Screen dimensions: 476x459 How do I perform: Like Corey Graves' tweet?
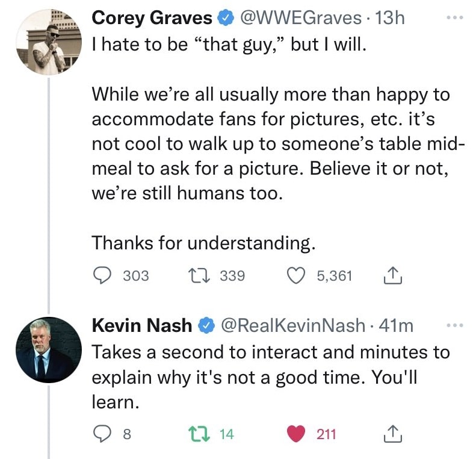(x=296, y=276)
